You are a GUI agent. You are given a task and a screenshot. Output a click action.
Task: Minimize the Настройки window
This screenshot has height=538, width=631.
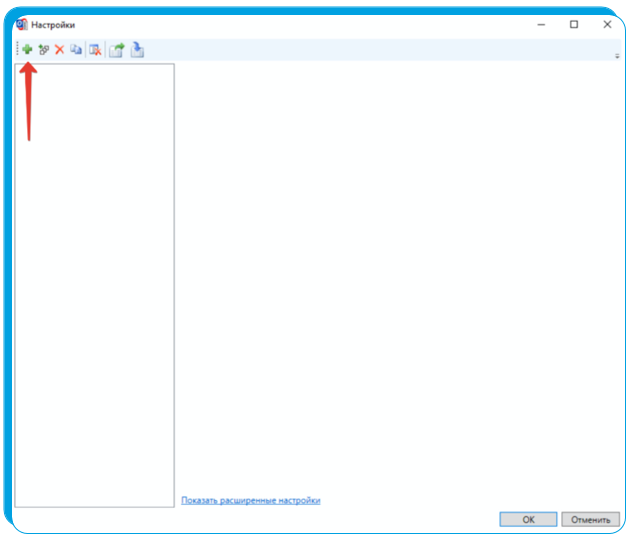click(541, 25)
